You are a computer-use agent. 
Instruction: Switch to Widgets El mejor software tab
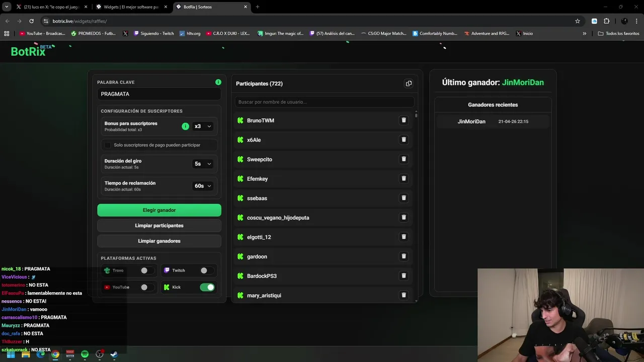[132, 7]
